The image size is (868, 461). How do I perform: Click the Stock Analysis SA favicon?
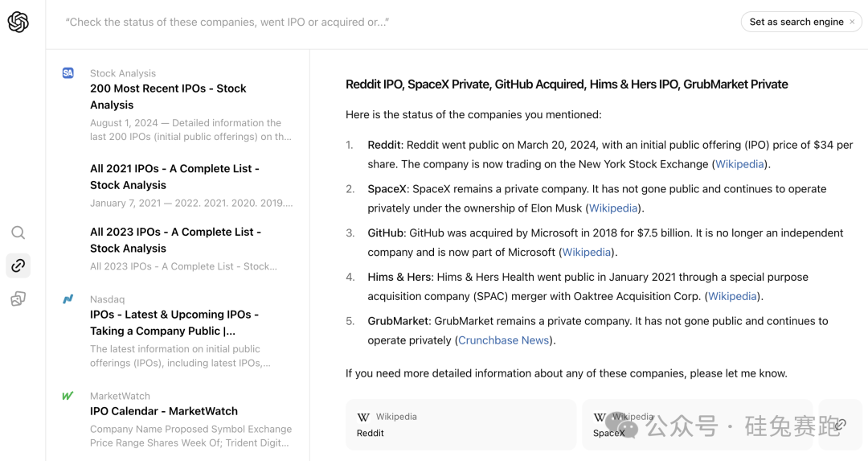coord(68,73)
